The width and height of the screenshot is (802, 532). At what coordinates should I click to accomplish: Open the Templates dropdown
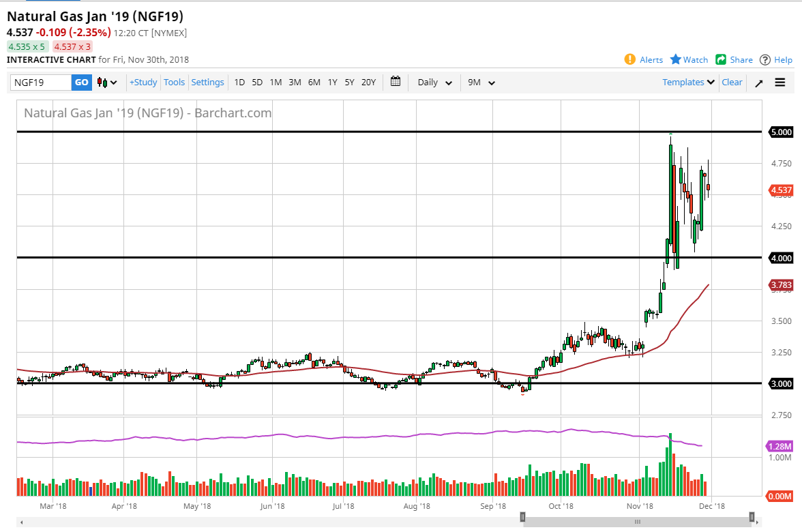point(688,82)
